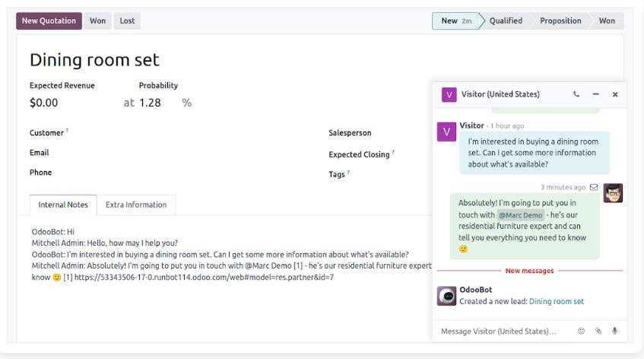Close the Visitor chat window

pos(615,94)
